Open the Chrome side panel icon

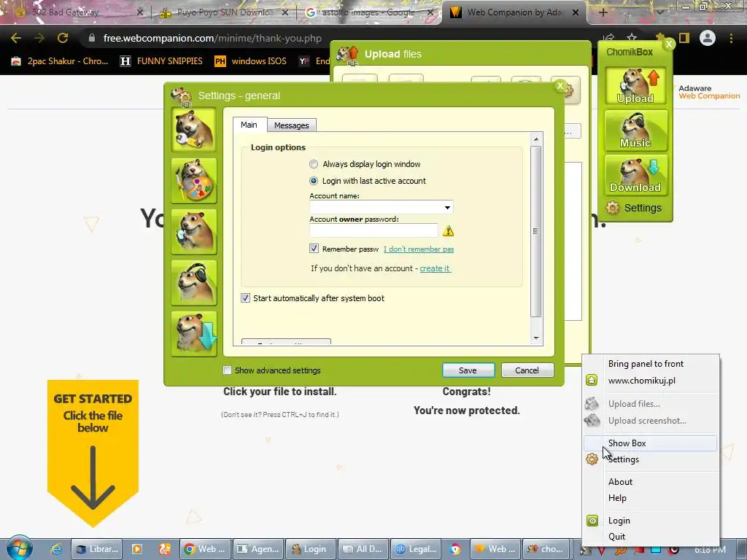point(684,38)
